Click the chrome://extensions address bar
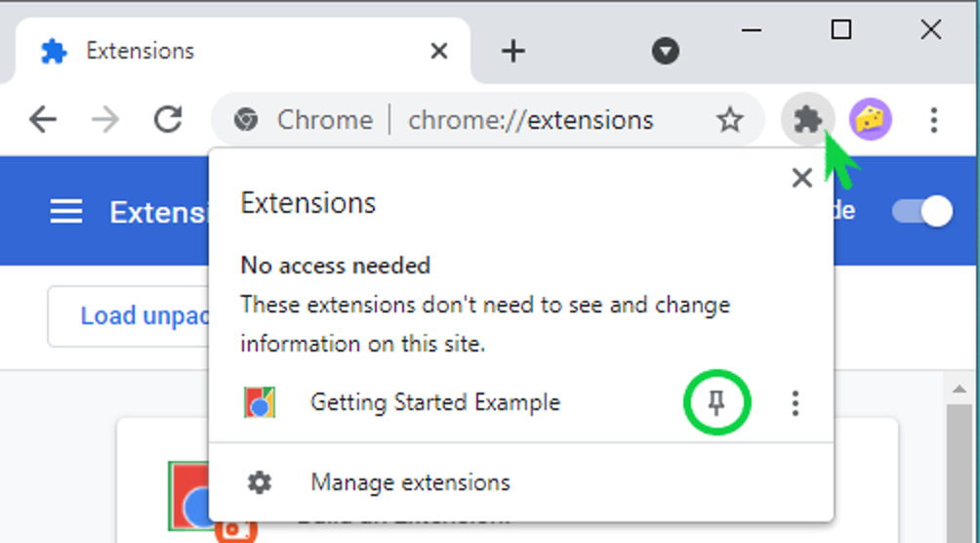Image resolution: width=980 pixels, height=543 pixels. [487, 119]
